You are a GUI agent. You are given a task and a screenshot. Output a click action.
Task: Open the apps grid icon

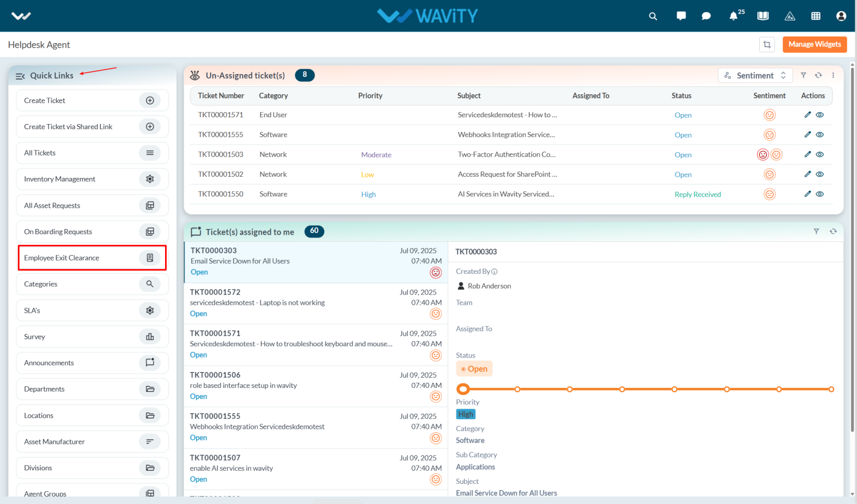pyautogui.click(x=816, y=16)
